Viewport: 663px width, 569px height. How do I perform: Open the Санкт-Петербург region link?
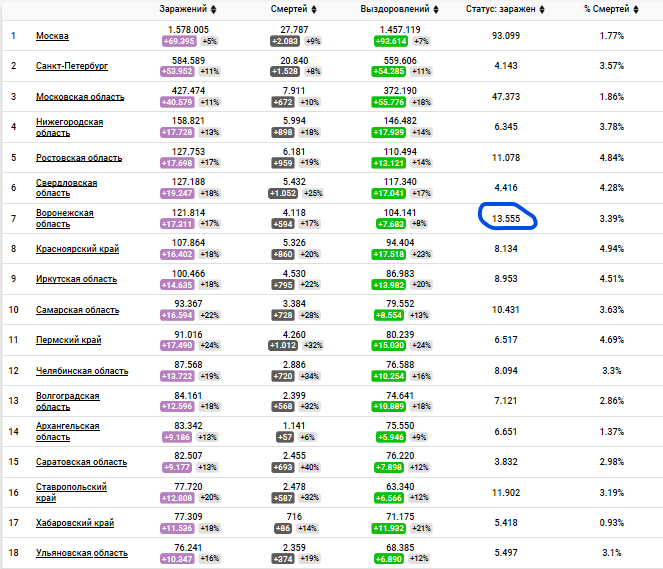(71, 66)
